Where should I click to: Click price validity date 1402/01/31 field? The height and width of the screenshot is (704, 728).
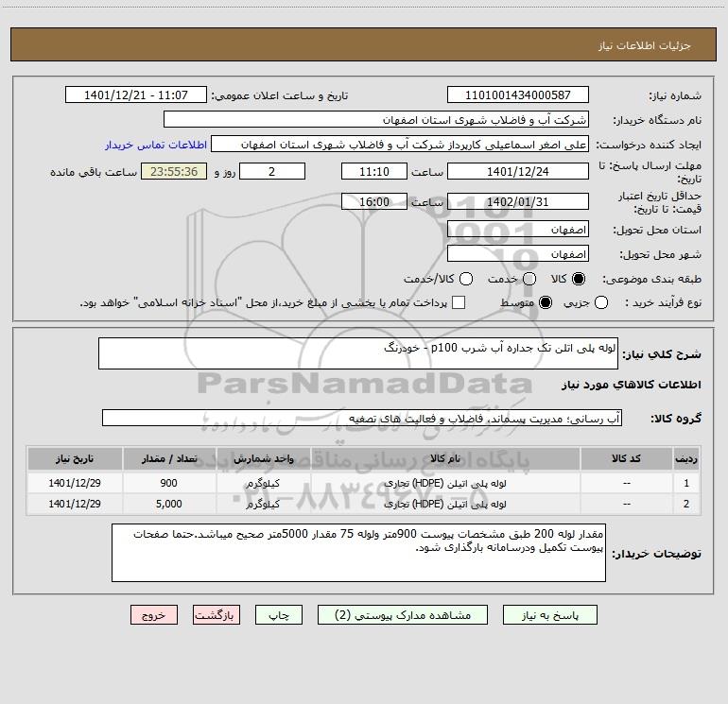click(518, 202)
